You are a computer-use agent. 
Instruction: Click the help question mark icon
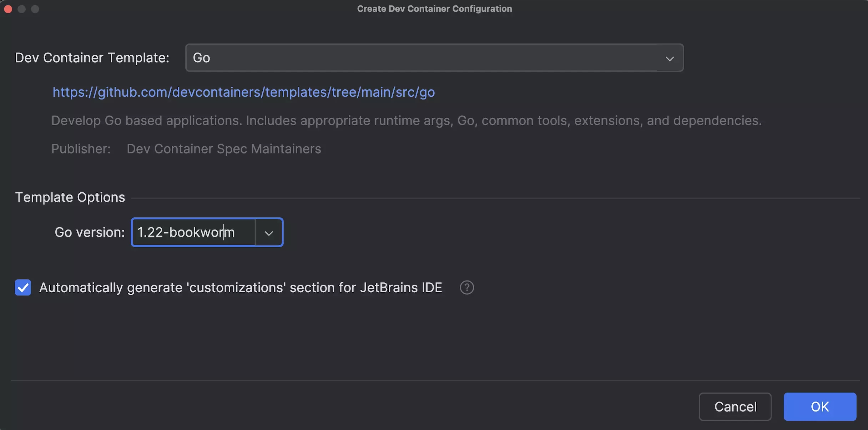(466, 288)
